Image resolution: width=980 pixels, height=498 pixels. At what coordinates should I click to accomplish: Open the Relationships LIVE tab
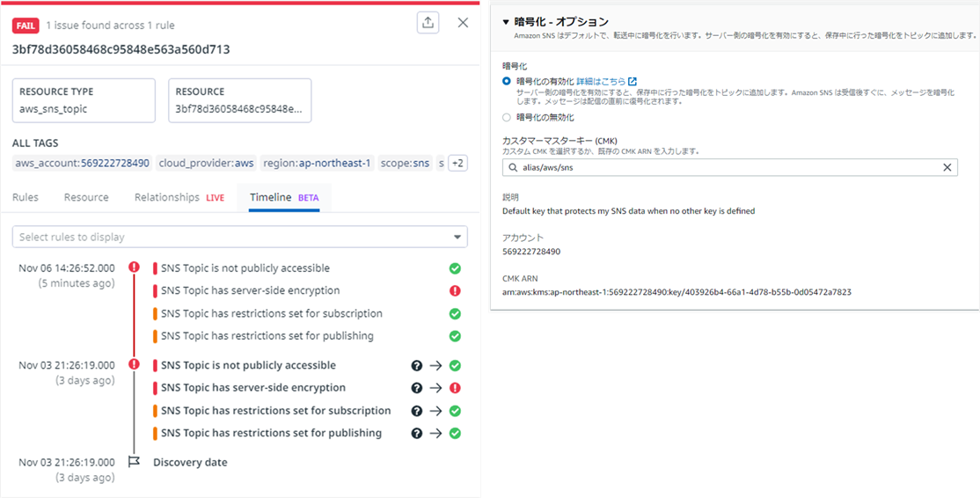[x=179, y=197]
